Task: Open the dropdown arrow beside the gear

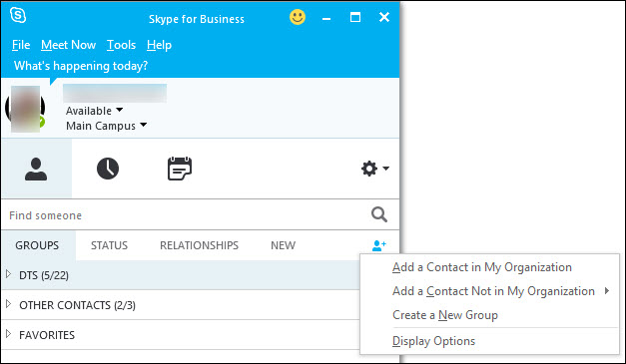Action: (385, 169)
